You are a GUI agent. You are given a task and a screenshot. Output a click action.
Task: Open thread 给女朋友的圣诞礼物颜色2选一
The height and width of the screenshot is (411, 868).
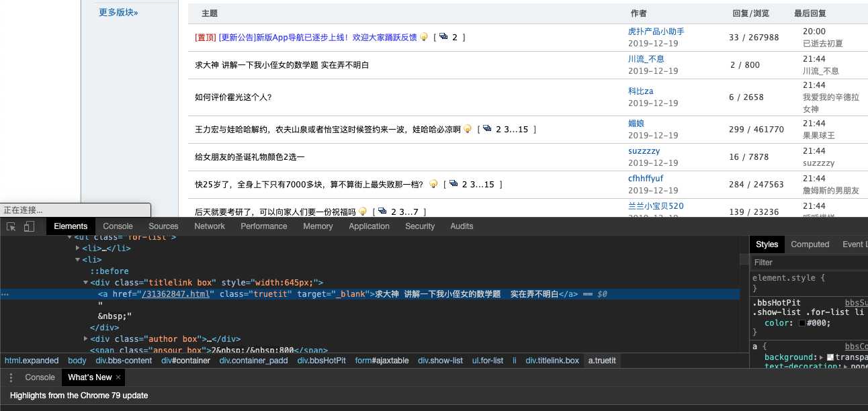pos(250,157)
